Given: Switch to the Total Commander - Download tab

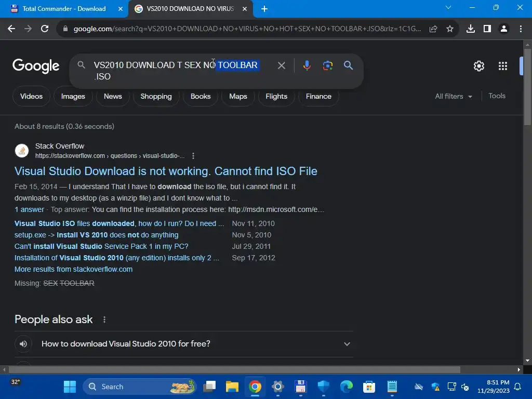Looking at the screenshot, I should (x=64, y=9).
